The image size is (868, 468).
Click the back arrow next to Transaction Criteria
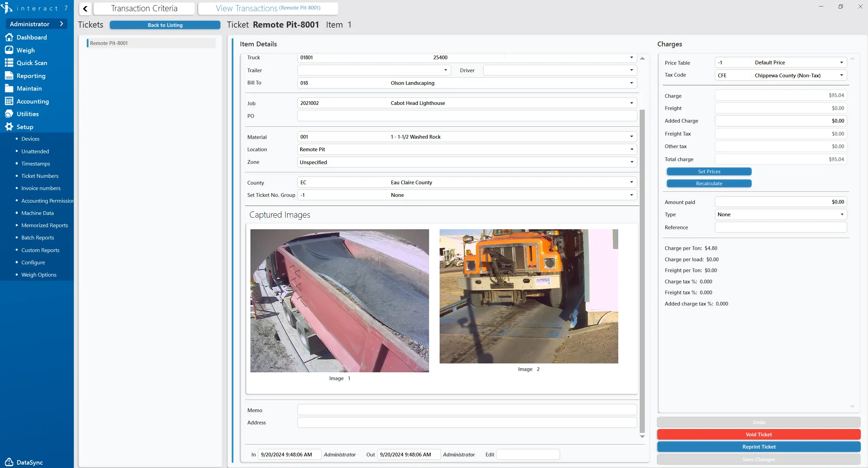pos(85,9)
